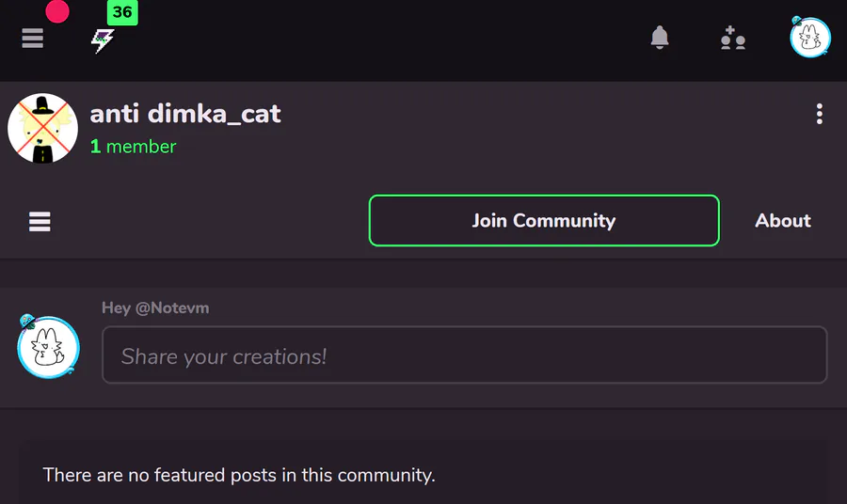Click the red notification dot indicator
The height and width of the screenshot is (504, 847).
point(57,12)
